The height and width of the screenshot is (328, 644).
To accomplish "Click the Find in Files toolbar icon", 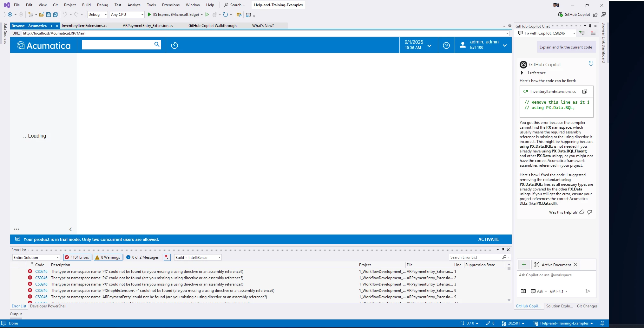I will click(x=239, y=15).
